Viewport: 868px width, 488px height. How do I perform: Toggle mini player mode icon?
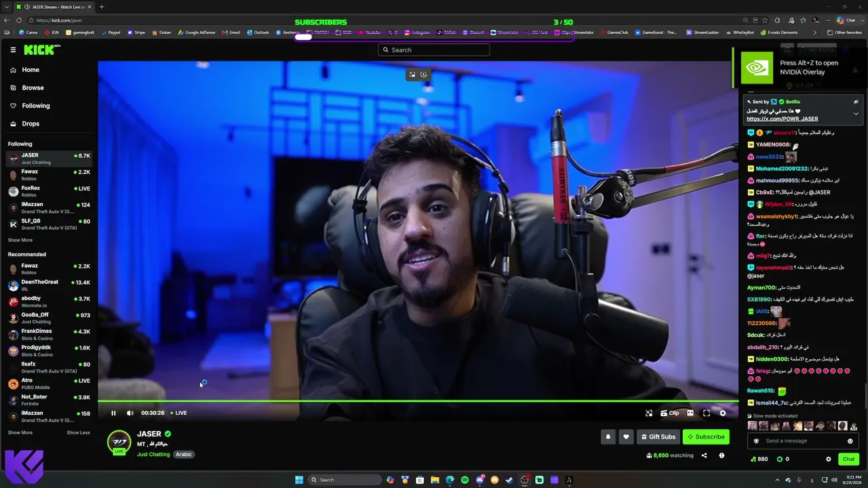click(x=649, y=413)
